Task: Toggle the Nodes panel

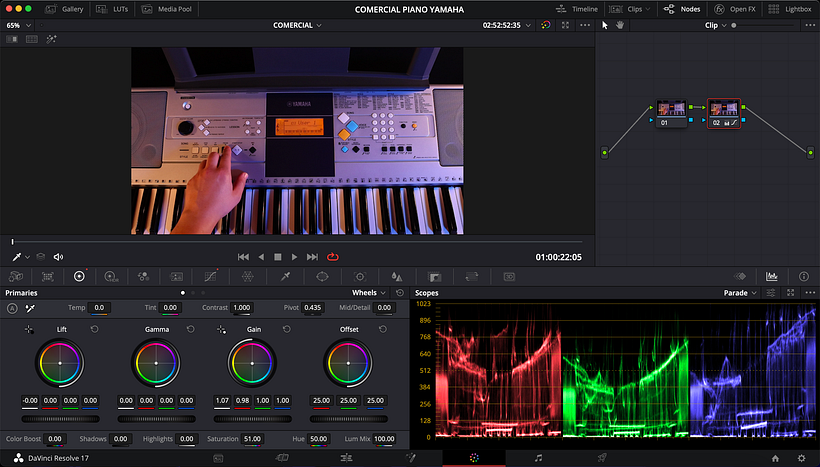Action: coord(682,9)
